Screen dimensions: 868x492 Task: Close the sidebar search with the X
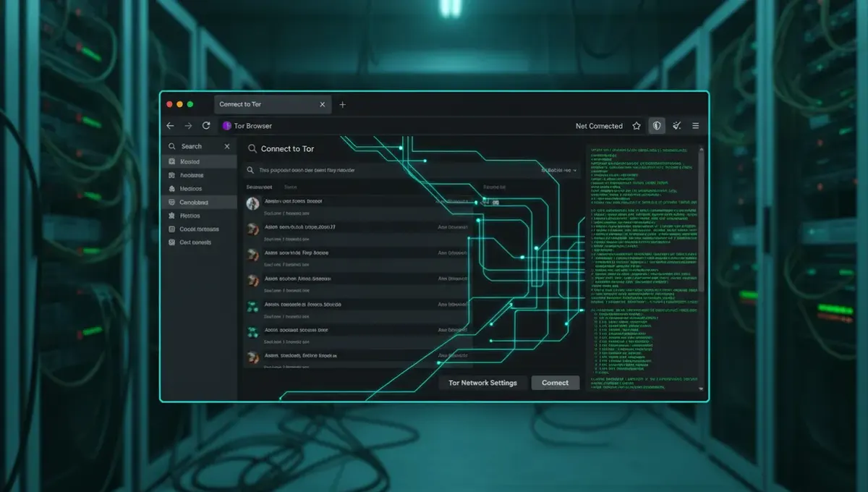tap(227, 146)
